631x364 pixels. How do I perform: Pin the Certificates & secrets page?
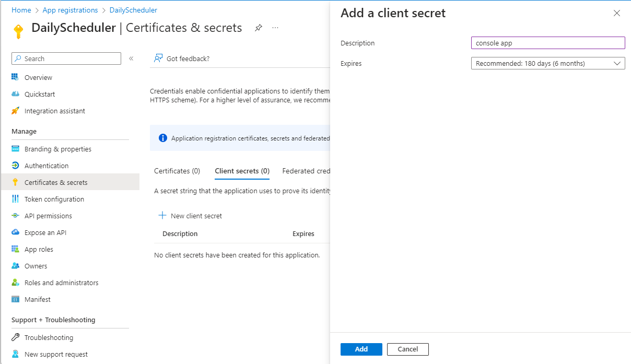(x=258, y=28)
